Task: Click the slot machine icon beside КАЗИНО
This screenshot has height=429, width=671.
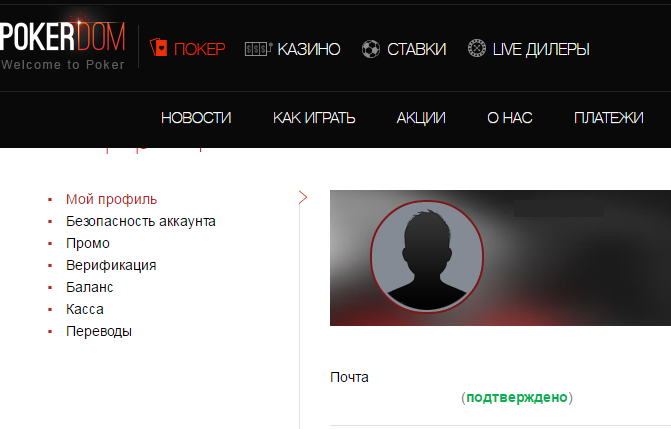Action: click(258, 49)
